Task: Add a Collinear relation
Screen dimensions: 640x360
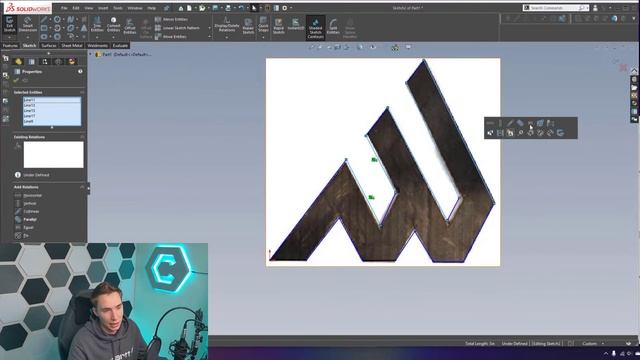Action: point(27,211)
